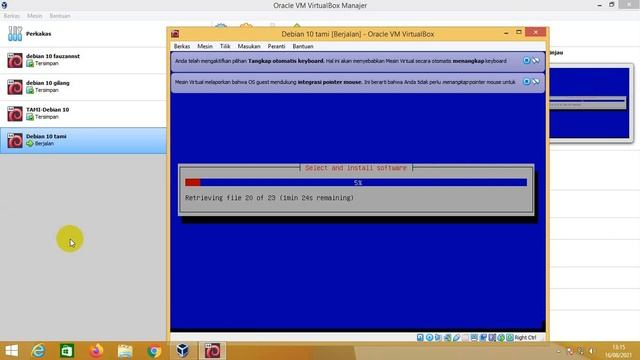Click the Debian icon of 'debian 10 fauzannst'

pos(15,60)
